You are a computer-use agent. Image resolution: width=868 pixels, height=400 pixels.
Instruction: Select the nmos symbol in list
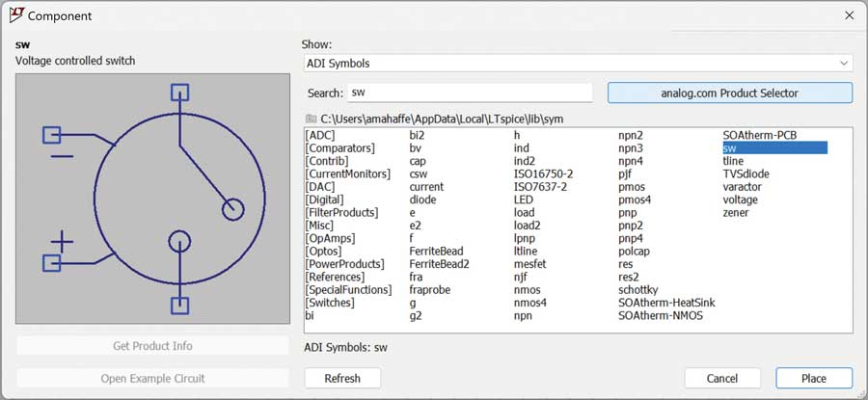[x=528, y=290]
